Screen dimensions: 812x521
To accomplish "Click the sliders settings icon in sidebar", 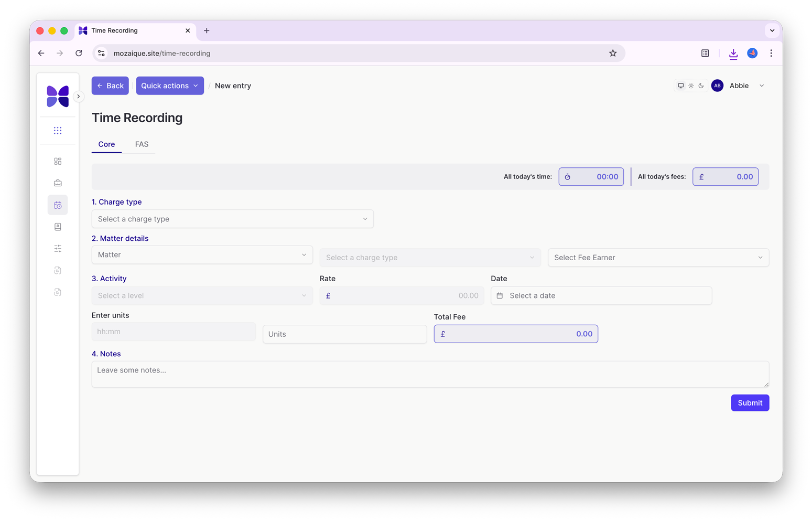I will tap(58, 249).
